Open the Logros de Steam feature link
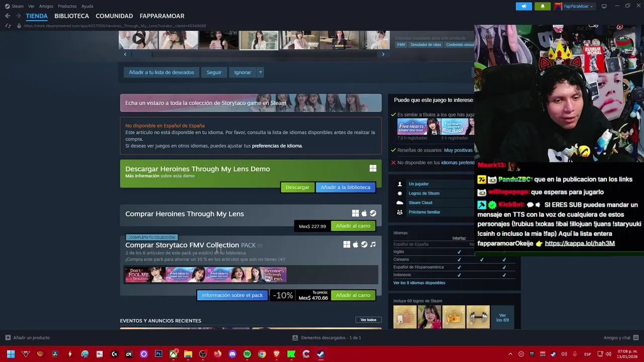 pyautogui.click(x=424, y=193)
